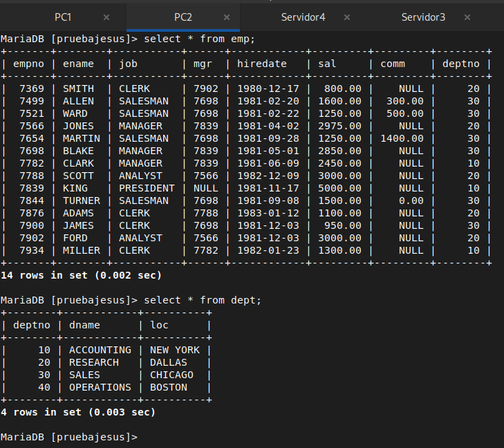Click the employee name SCOTT
The width and height of the screenshot is (504, 448).
(78, 176)
